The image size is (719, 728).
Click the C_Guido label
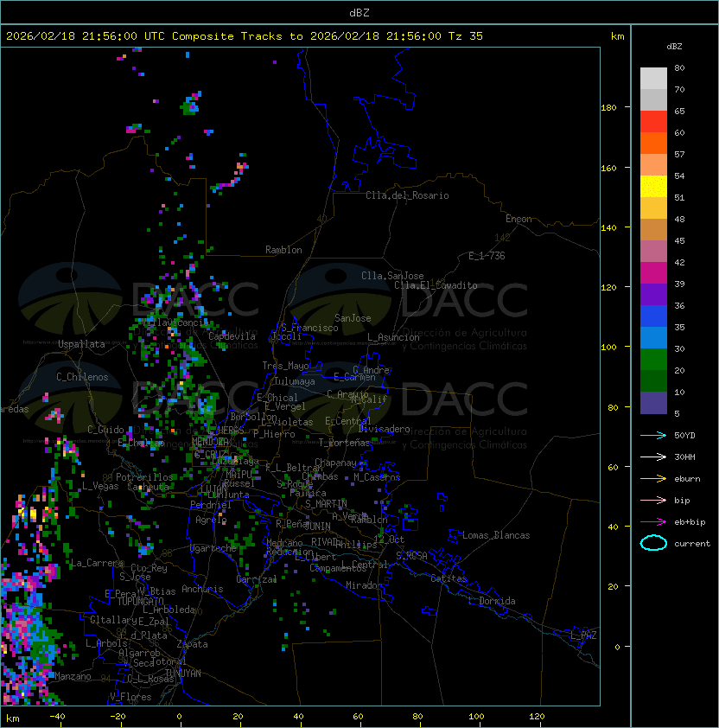pyautogui.click(x=105, y=430)
